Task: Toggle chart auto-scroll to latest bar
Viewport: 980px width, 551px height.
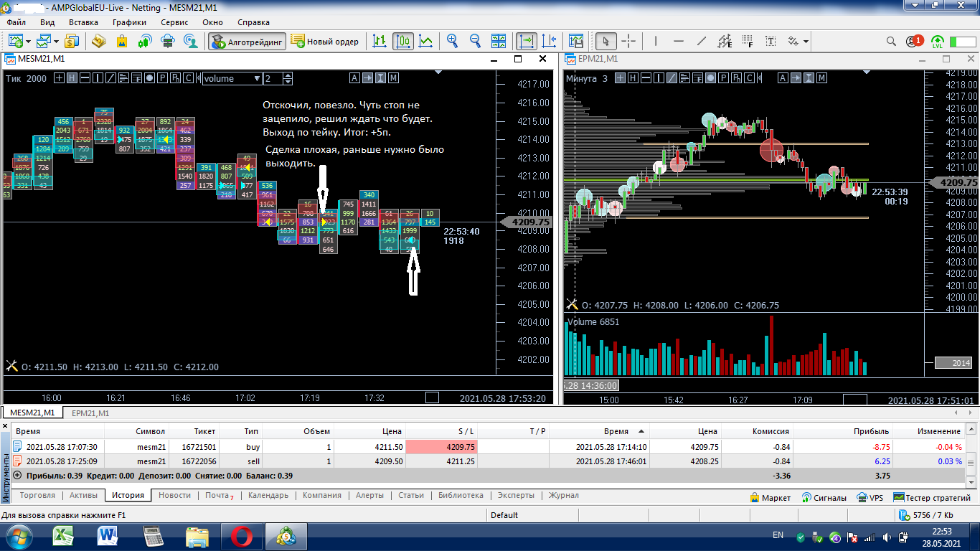Action: click(x=527, y=41)
